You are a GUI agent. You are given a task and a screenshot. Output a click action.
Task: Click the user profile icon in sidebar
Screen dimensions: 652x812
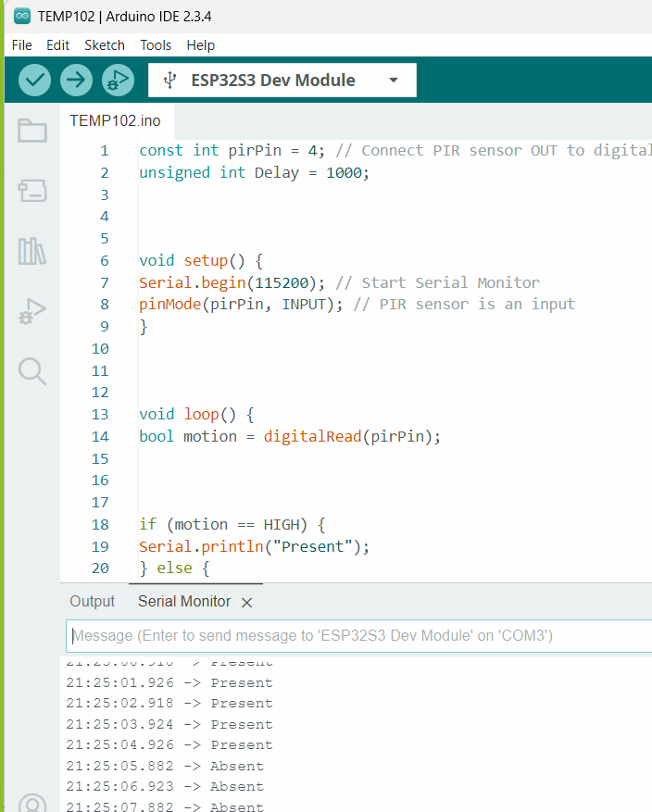tap(32, 803)
